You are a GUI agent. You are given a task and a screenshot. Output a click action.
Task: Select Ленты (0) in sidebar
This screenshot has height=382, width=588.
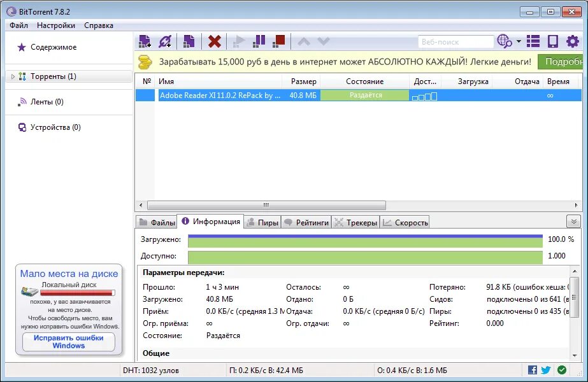pos(47,102)
